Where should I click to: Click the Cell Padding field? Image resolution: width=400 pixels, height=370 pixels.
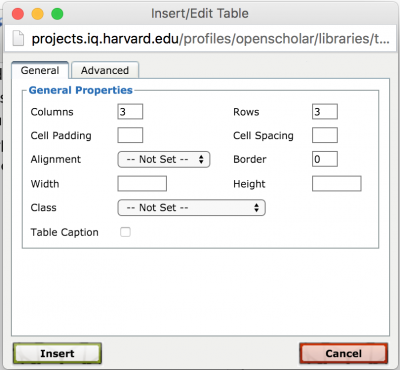130,135
